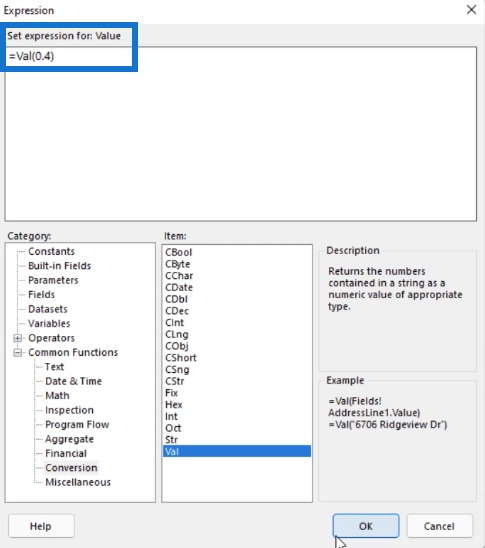Select the Fields category

point(42,295)
